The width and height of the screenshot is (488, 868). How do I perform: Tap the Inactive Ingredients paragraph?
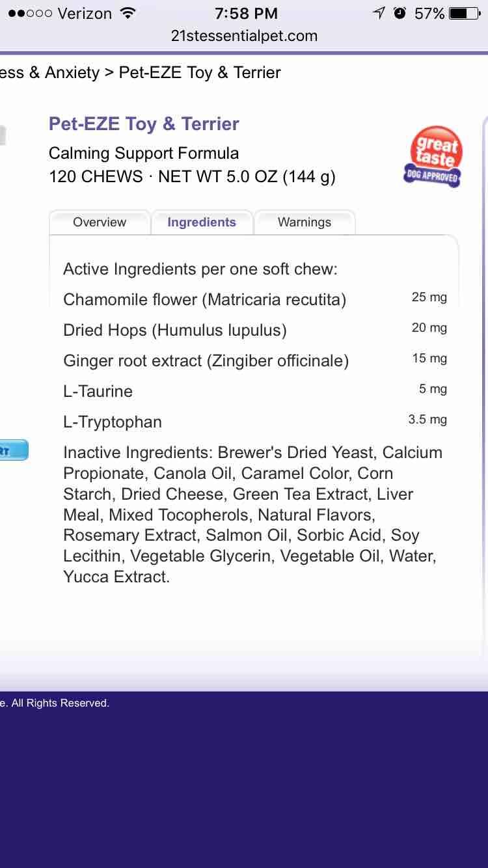pyautogui.click(x=252, y=514)
